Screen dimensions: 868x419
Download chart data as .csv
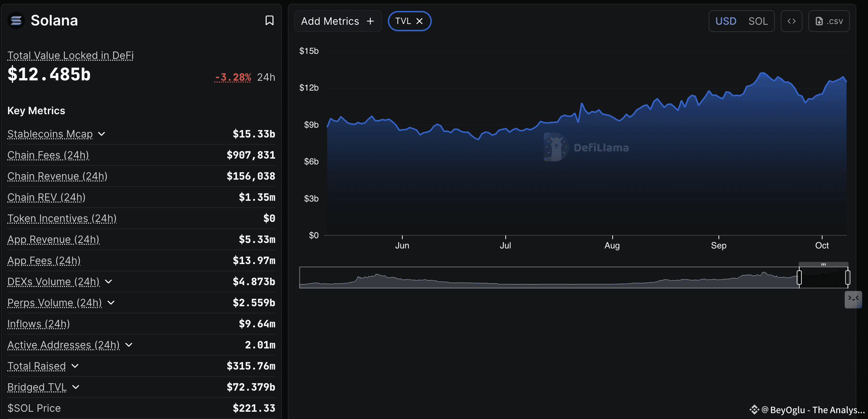coord(829,21)
